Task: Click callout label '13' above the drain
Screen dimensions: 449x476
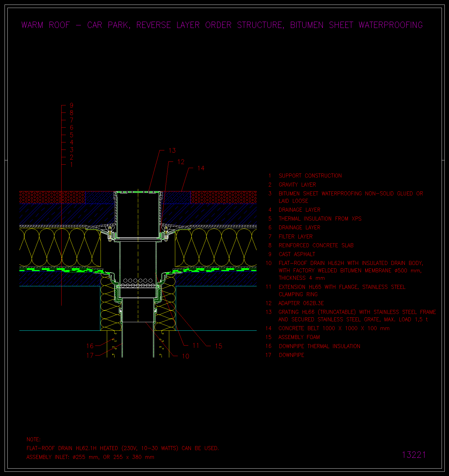Action: (172, 150)
